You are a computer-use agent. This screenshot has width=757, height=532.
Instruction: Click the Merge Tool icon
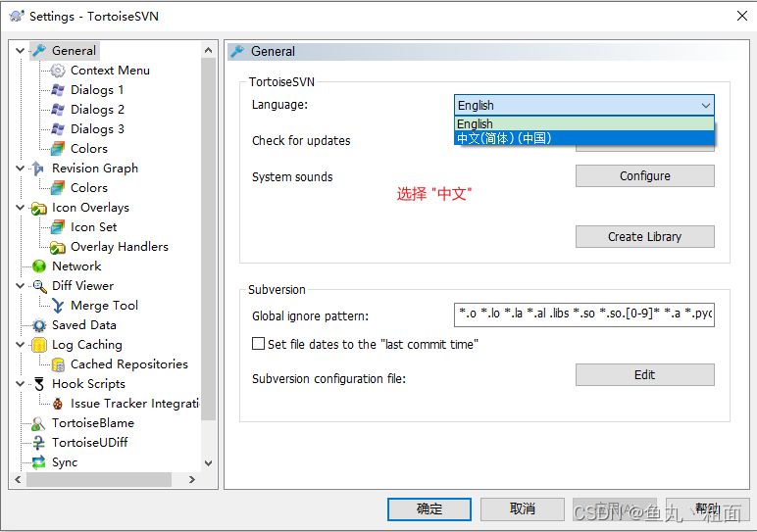click(58, 306)
